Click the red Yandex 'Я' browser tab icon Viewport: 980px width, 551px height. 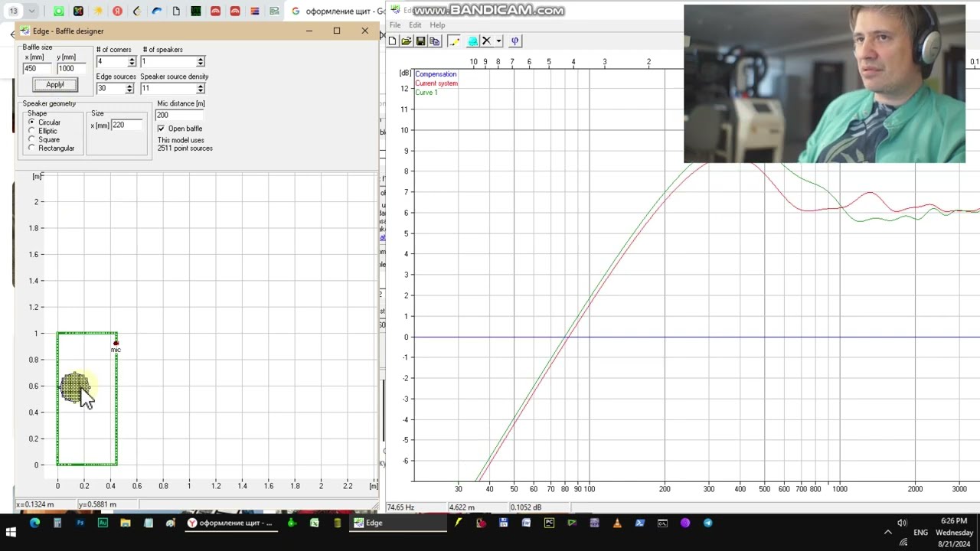click(x=117, y=11)
